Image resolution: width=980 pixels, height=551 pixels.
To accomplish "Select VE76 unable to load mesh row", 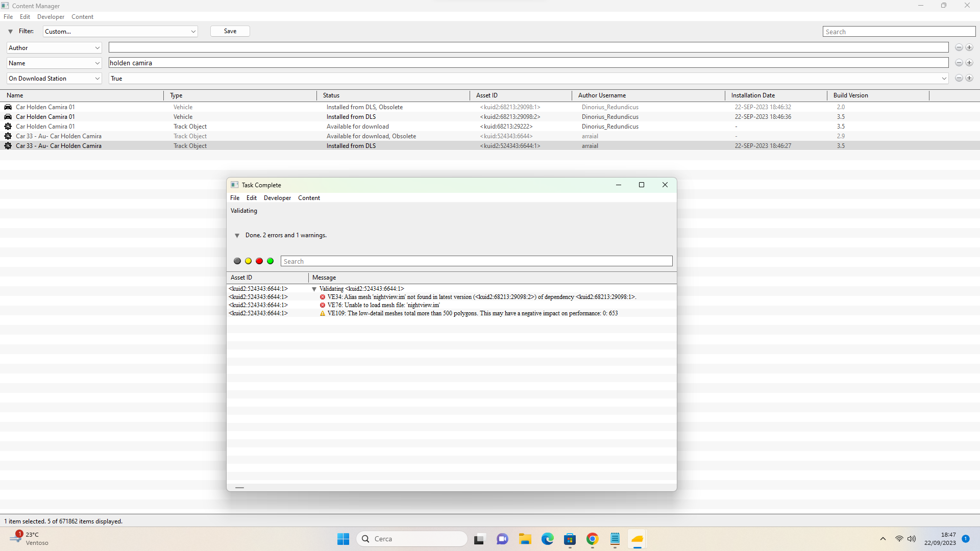I will 452,305.
